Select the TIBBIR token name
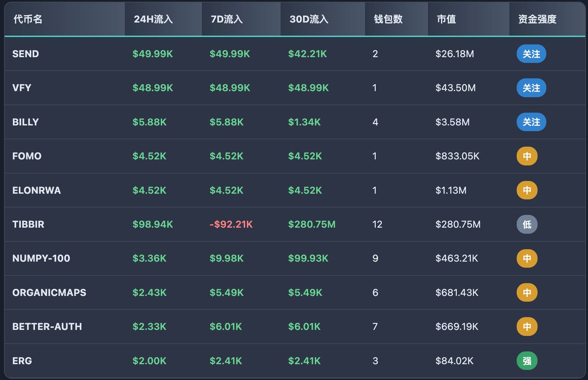The height and width of the screenshot is (380, 588). [x=28, y=224]
